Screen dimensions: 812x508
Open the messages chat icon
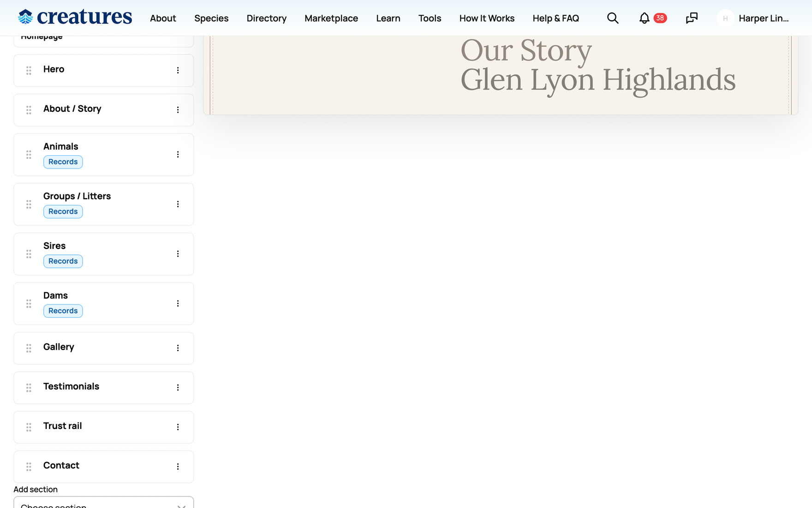[692, 18]
